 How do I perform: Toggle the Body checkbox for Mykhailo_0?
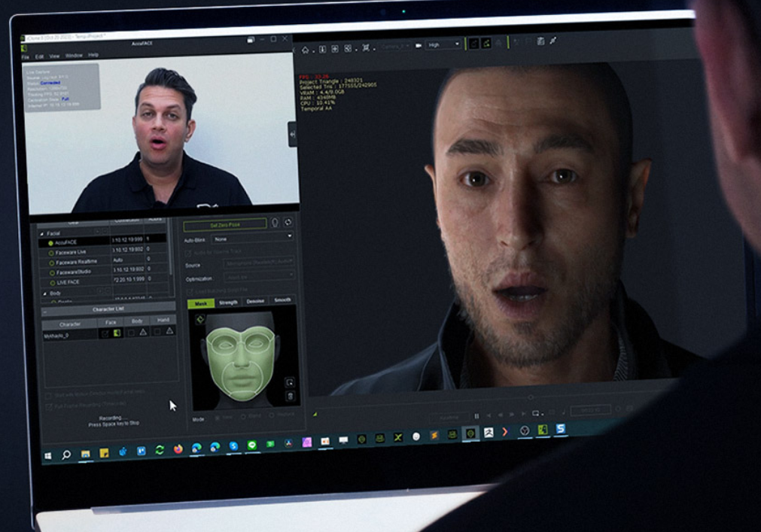130,333
